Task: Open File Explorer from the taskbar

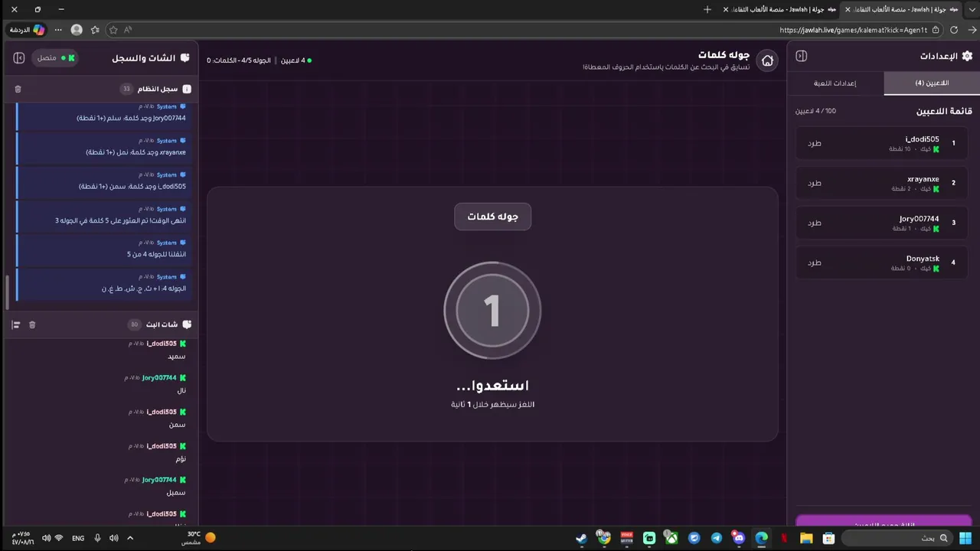Action: (x=806, y=538)
